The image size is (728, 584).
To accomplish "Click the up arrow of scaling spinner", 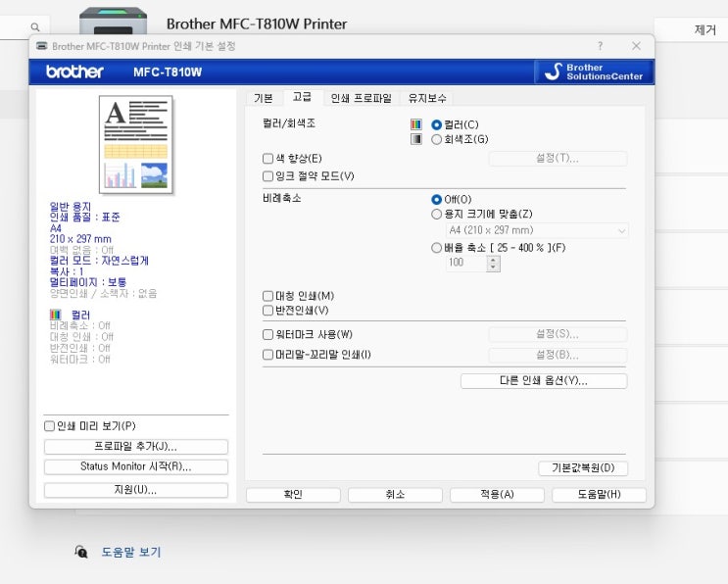I will 493,260.
